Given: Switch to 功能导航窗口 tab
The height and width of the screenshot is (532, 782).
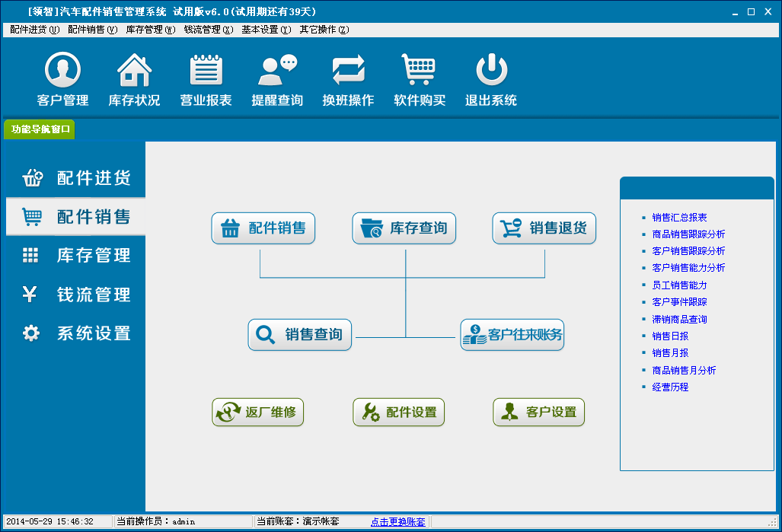Looking at the screenshot, I should click(40, 129).
